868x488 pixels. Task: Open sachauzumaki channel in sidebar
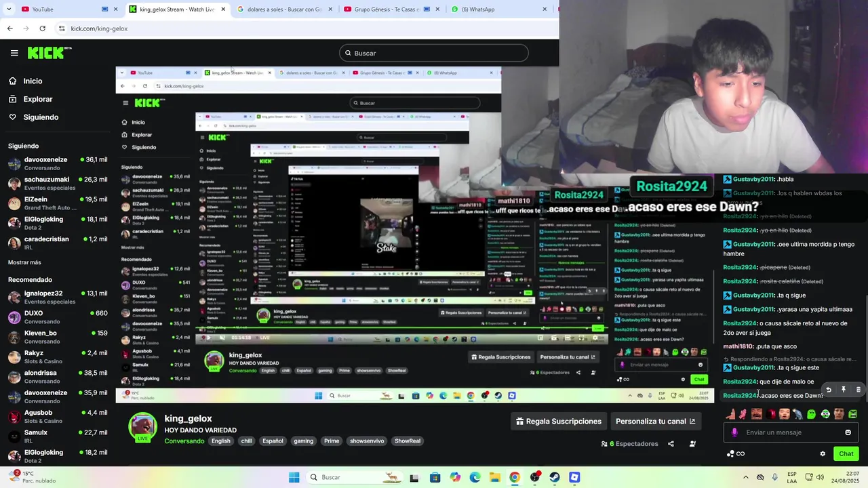tap(58, 183)
